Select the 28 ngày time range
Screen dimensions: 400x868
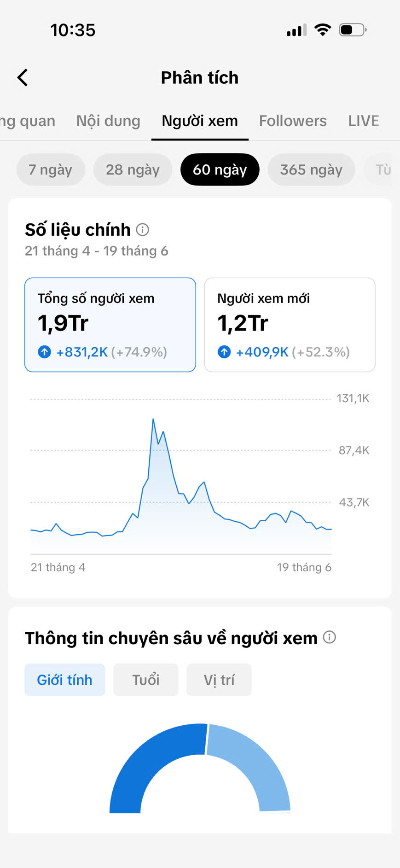(x=133, y=169)
